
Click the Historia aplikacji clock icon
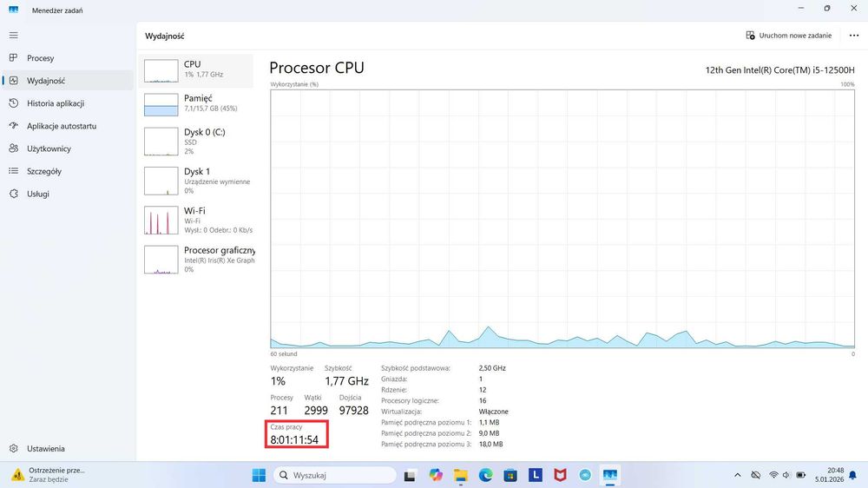tap(14, 103)
